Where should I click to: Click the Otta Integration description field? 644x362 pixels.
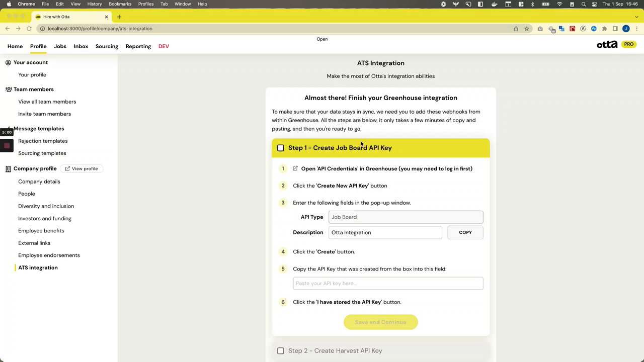tap(385, 233)
